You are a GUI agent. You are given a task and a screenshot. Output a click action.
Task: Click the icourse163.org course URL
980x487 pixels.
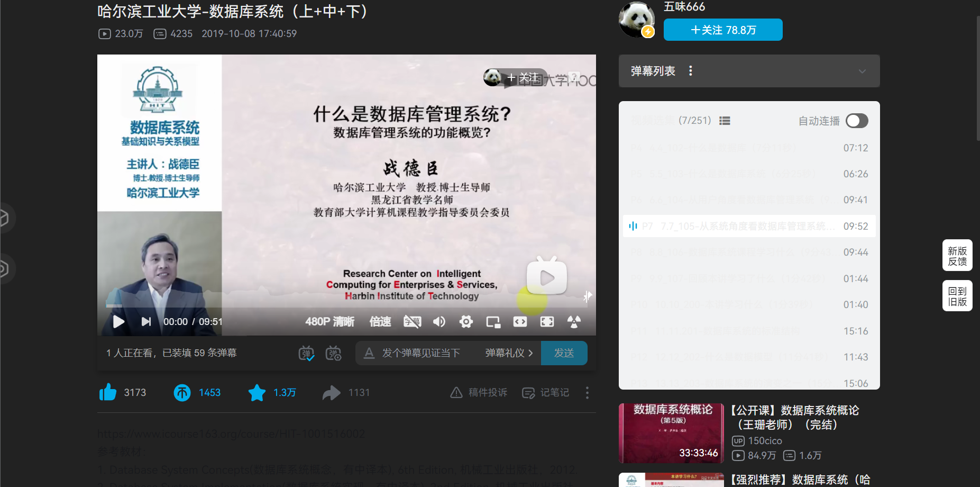(x=231, y=434)
